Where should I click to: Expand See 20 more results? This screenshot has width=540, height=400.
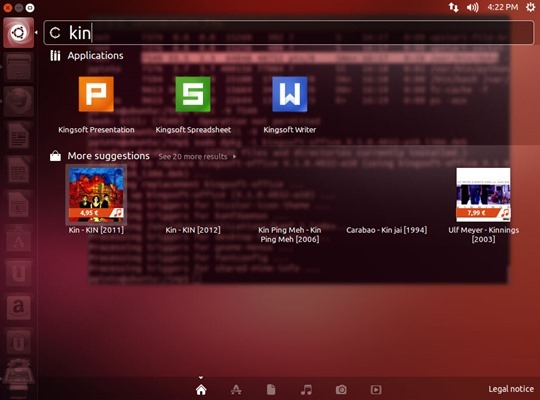pyautogui.click(x=197, y=157)
